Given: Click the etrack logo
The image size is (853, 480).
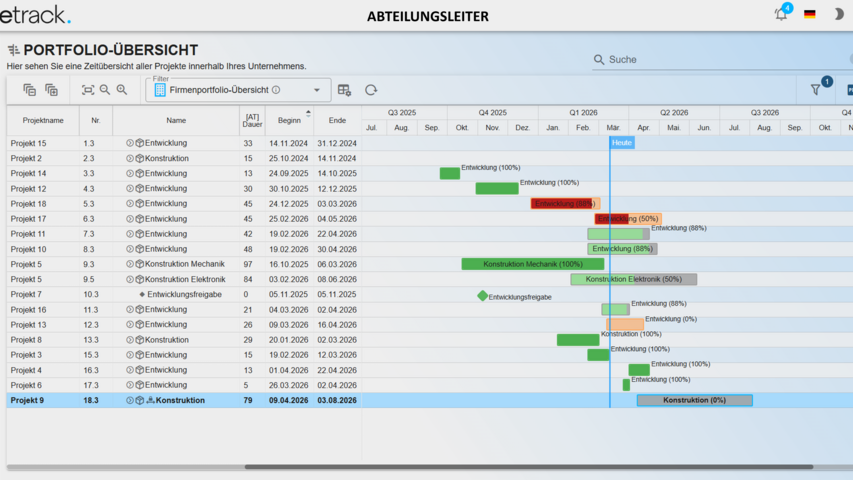Looking at the screenshot, I should [x=35, y=15].
